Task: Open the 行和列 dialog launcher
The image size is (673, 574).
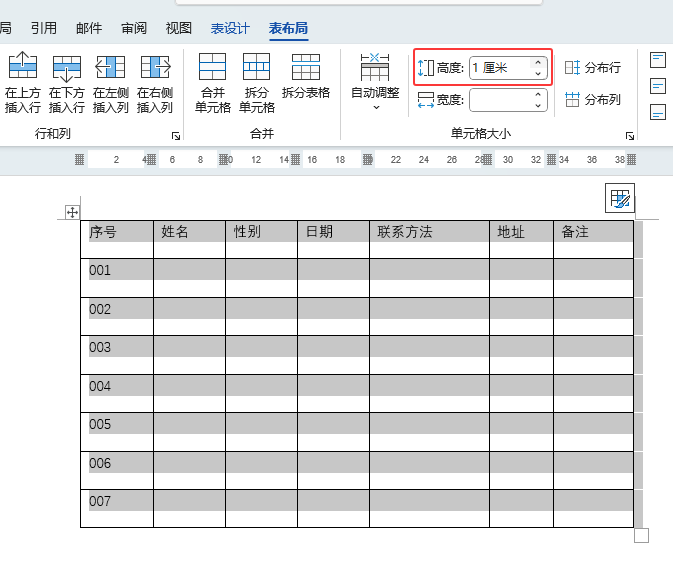Action: click(x=176, y=136)
